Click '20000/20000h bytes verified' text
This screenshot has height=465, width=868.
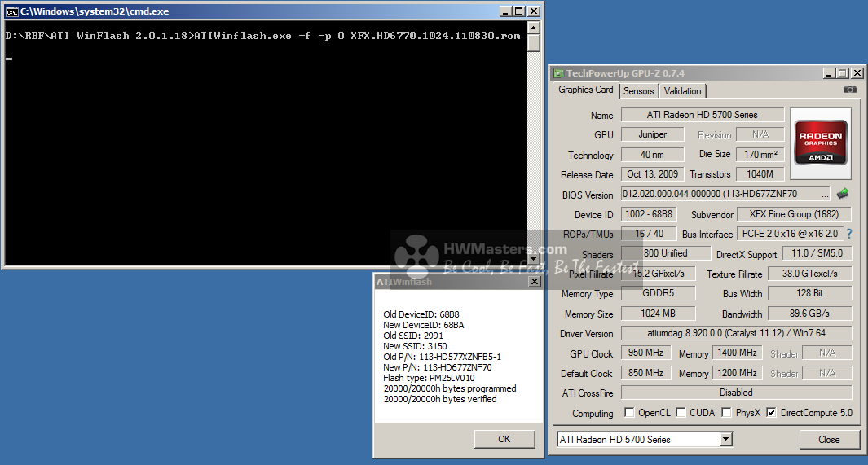tap(440, 399)
